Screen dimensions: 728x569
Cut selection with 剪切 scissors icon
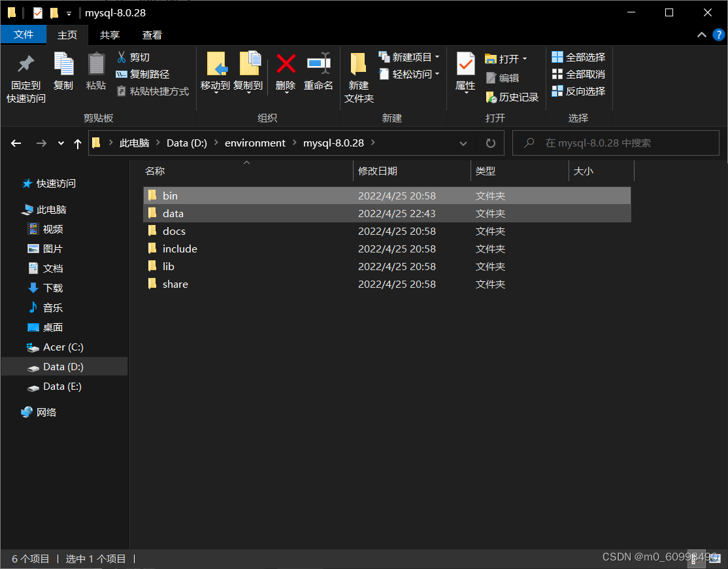pos(133,57)
